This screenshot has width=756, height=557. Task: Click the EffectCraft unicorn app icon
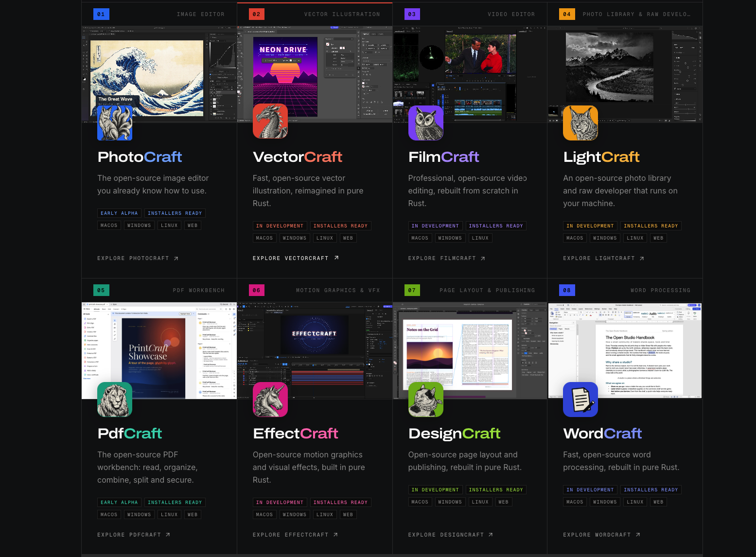270,400
